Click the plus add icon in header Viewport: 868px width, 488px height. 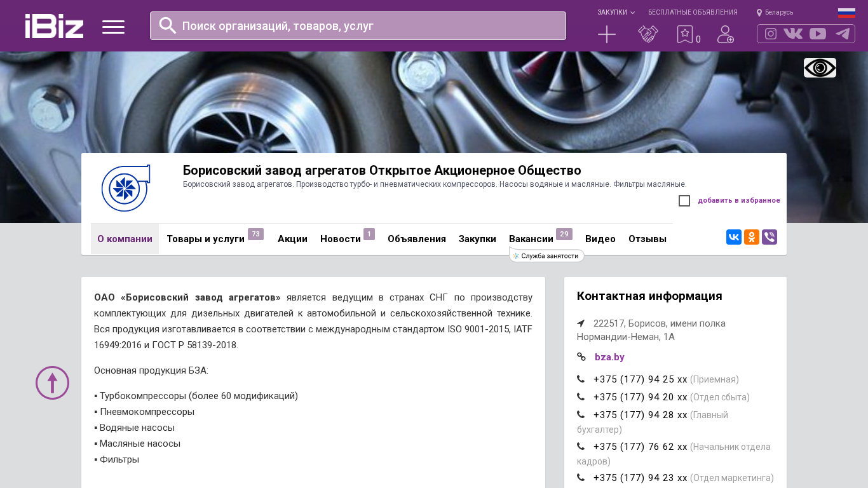coord(607,34)
